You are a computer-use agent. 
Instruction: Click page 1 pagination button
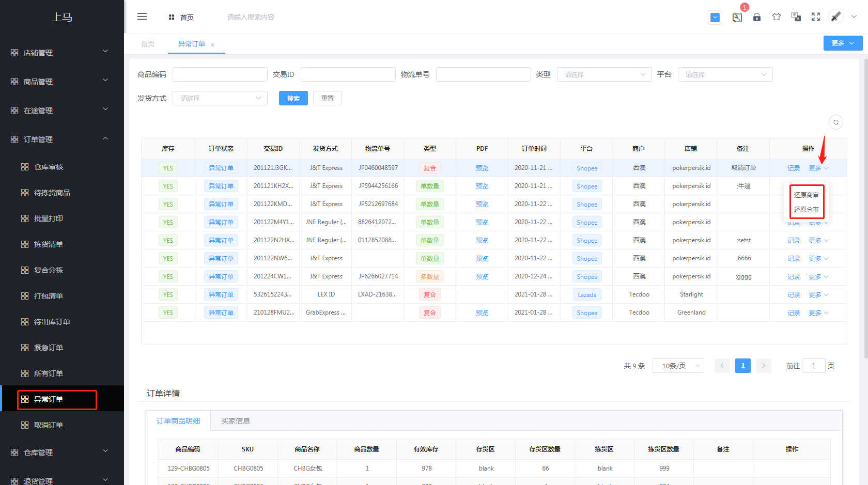(743, 366)
